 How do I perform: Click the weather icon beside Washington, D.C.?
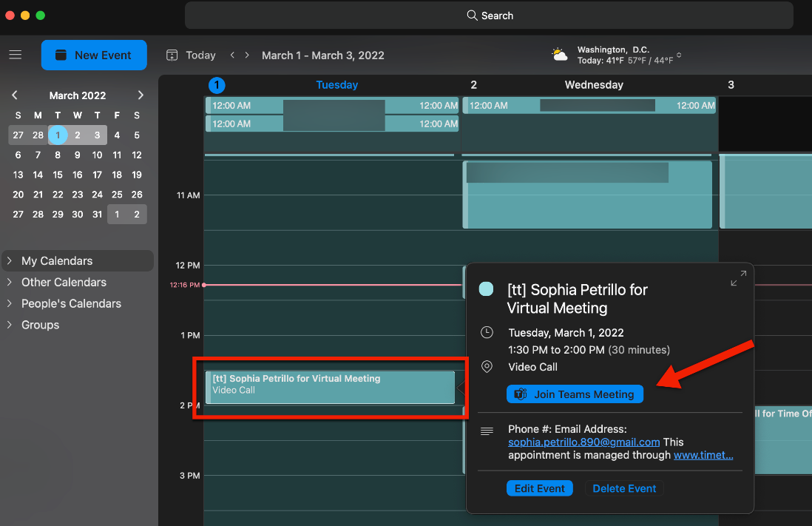558,54
